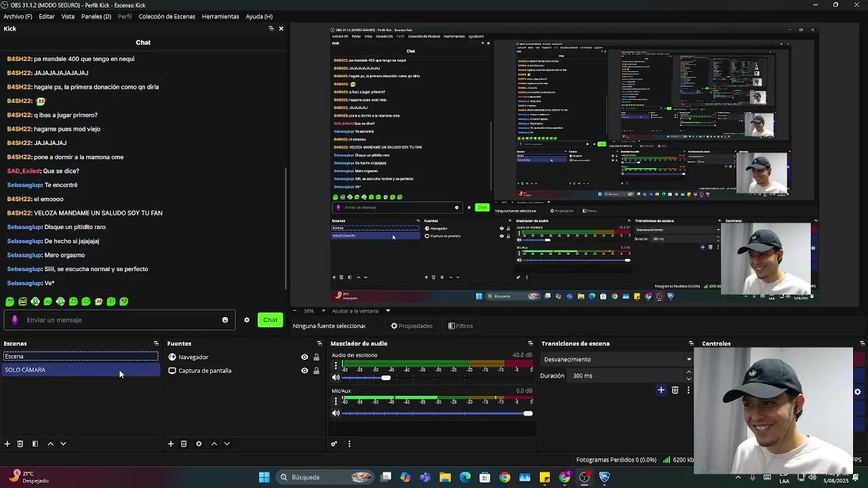This screenshot has width=868, height=488.
Task: Float the Kick chat dock panel
Action: (x=271, y=28)
